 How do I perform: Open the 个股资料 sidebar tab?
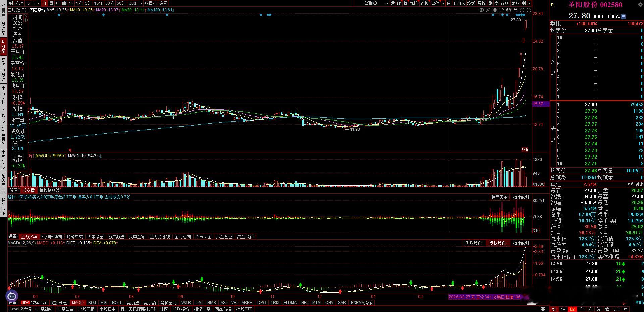[x=3, y=95]
